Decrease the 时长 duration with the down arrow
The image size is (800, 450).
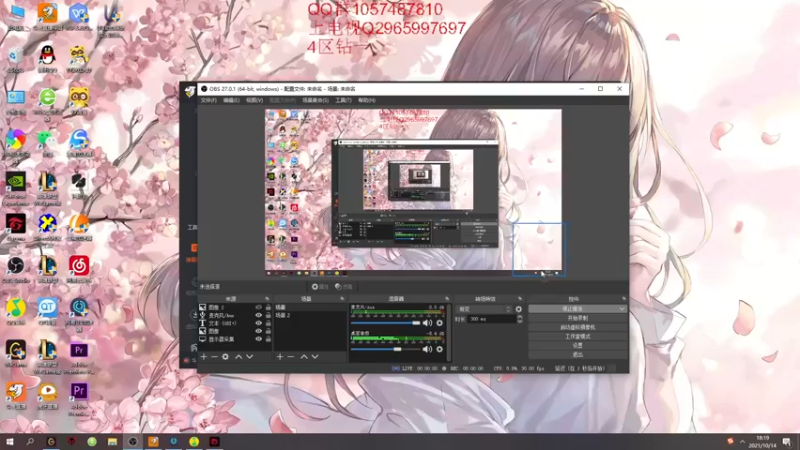tap(519, 321)
